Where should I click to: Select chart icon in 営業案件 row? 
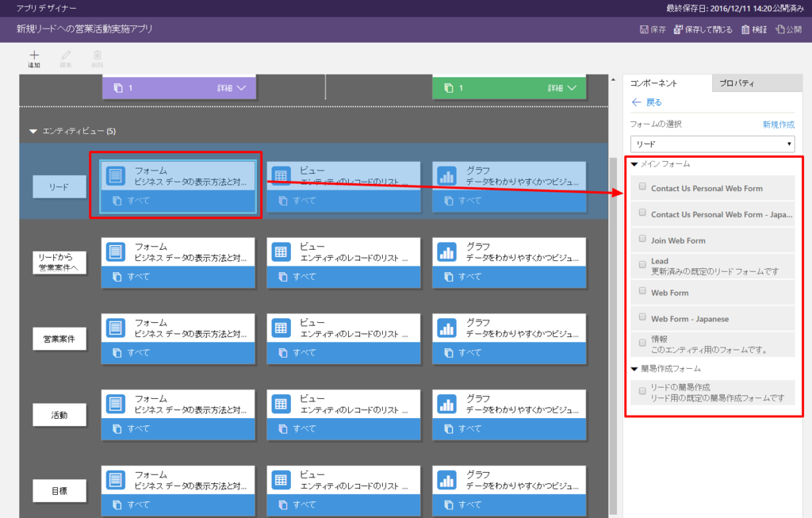click(x=447, y=328)
